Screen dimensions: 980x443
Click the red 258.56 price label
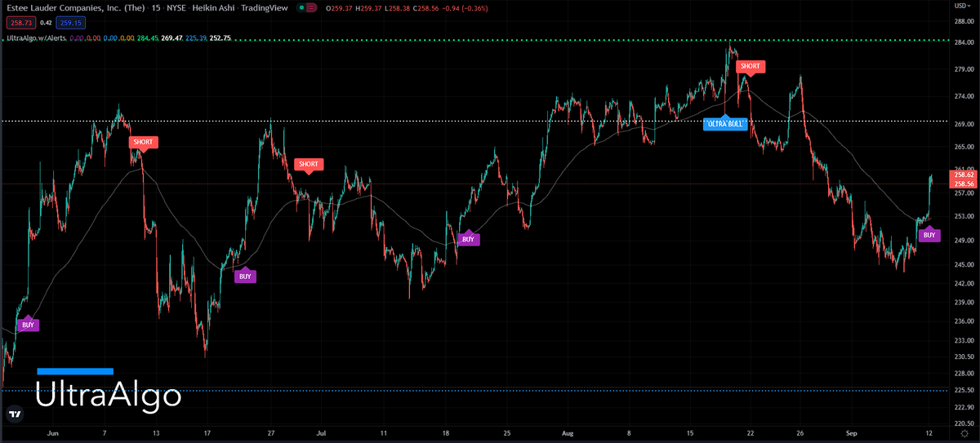point(964,184)
